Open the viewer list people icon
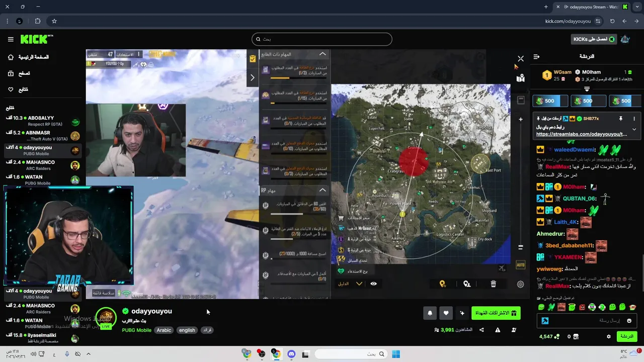This screenshot has height=362, width=644. pyautogui.click(x=514, y=330)
